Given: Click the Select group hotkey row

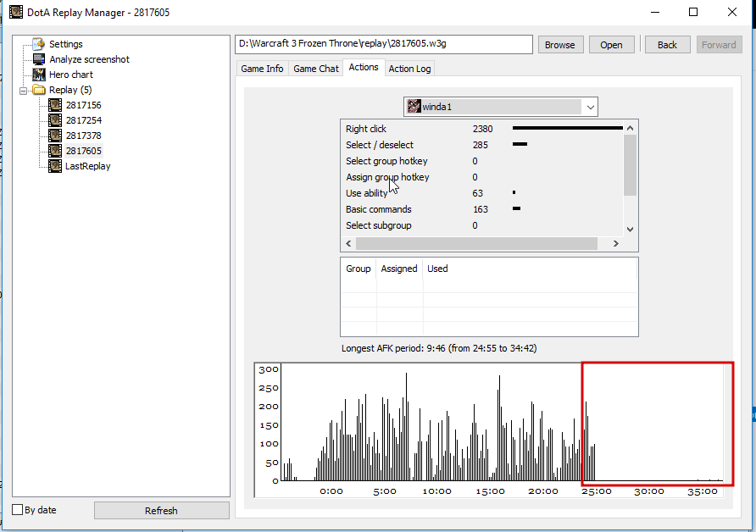Looking at the screenshot, I should 481,161.
